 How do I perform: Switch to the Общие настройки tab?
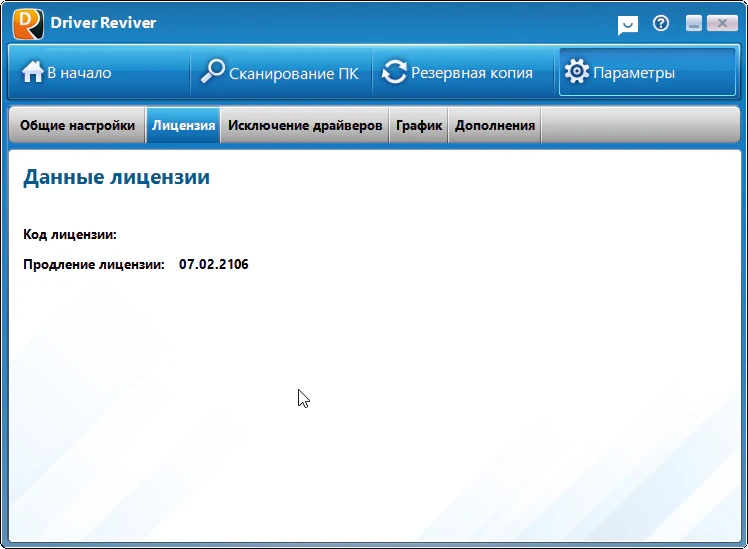[x=77, y=125]
